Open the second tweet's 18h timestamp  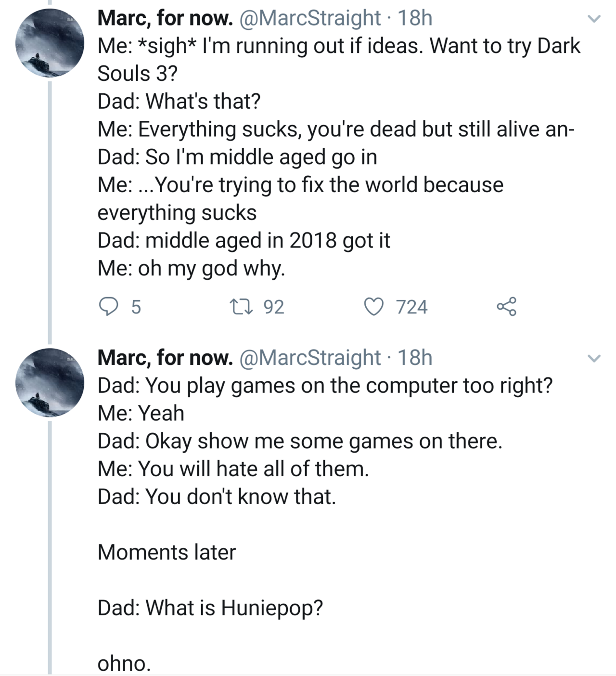tap(415, 358)
